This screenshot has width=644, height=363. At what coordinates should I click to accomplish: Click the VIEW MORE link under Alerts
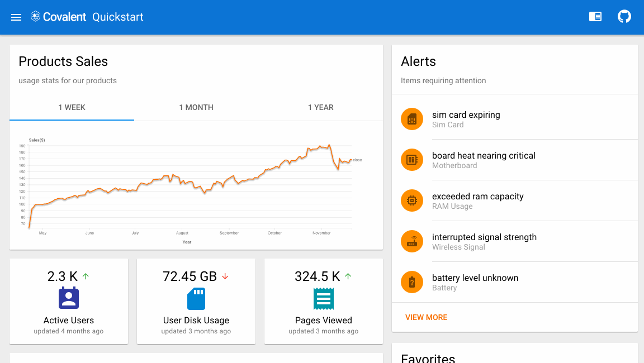click(426, 317)
